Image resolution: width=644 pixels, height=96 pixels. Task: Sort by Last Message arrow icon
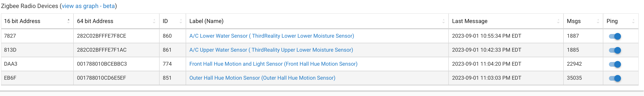558,21
